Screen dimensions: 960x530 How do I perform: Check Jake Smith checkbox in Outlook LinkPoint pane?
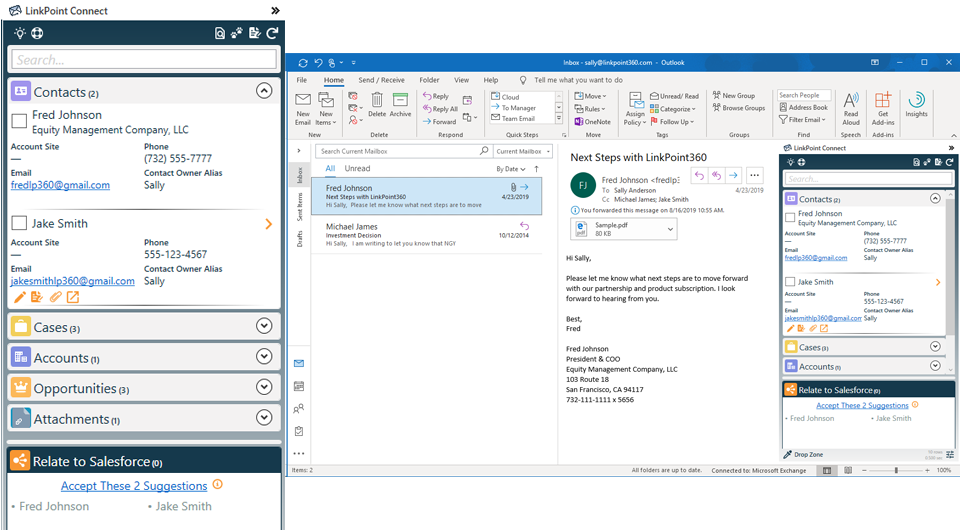(790, 282)
